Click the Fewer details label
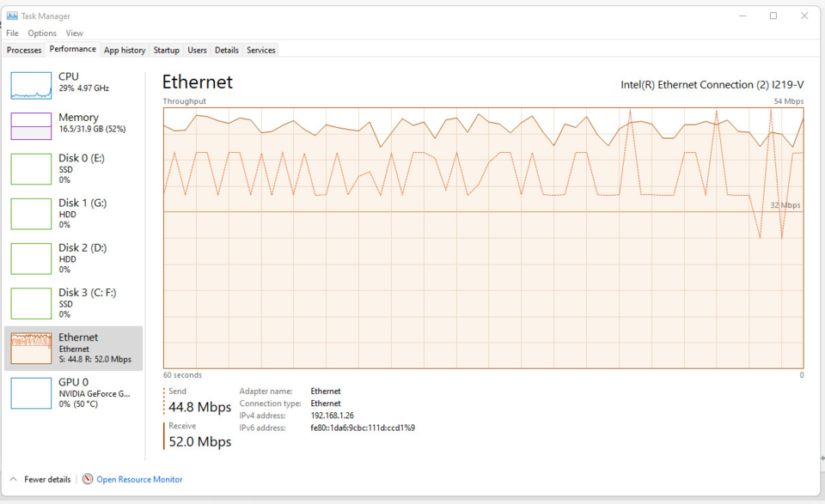Viewport: 825px width, 504px height. [x=47, y=479]
